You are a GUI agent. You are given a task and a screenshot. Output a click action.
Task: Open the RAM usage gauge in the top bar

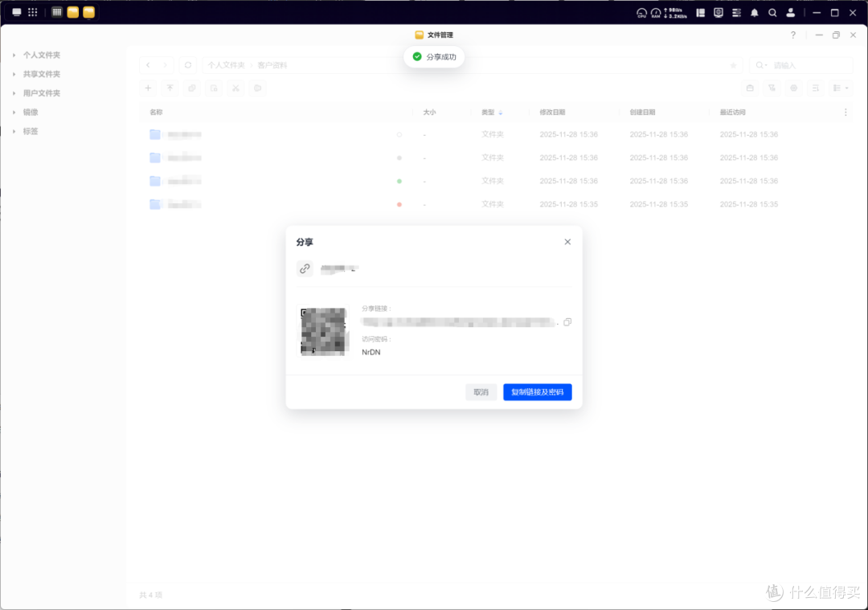(656, 13)
